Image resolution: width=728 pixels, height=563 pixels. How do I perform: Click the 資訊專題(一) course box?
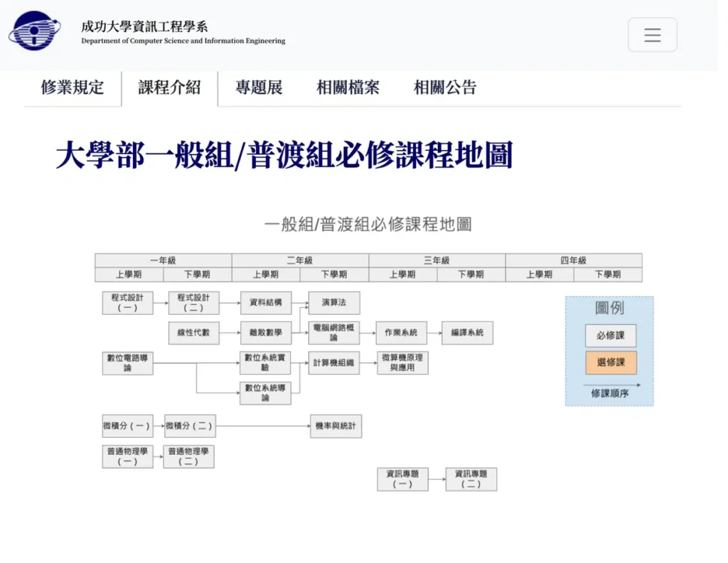click(x=402, y=479)
